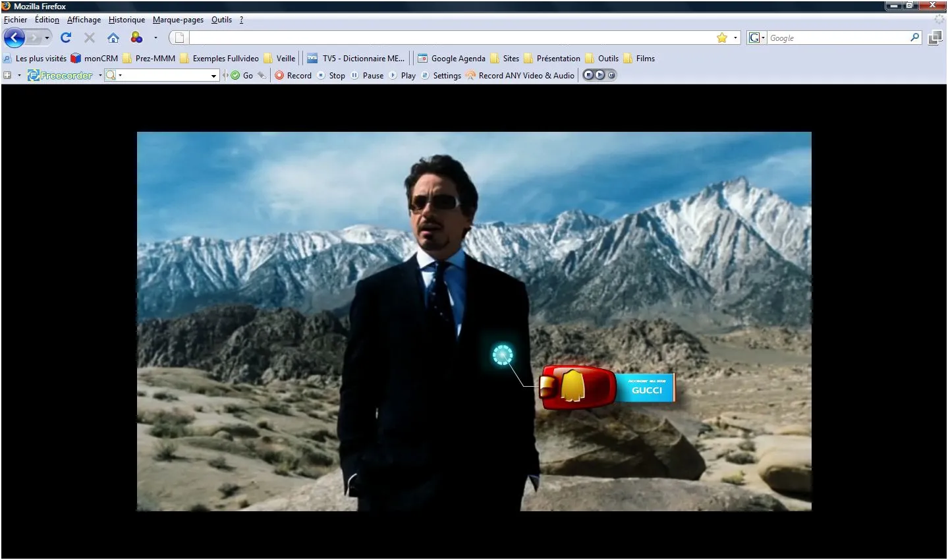
Task: Reload the current page
Action: [x=66, y=38]
